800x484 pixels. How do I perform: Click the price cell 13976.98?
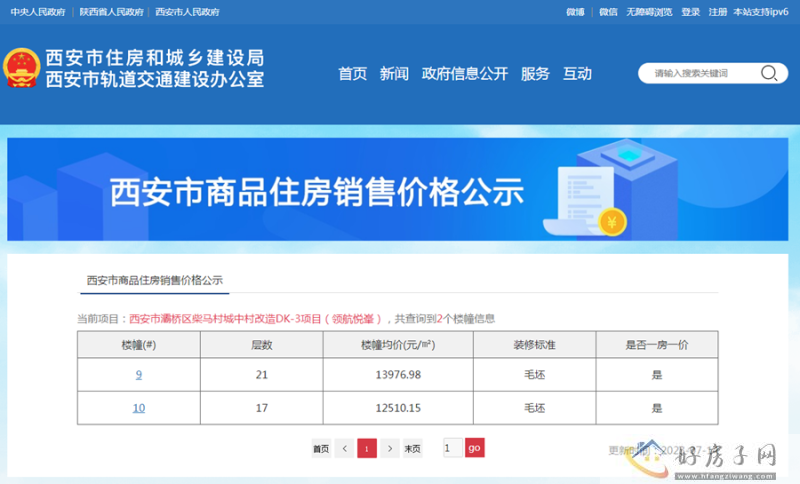(x=398, y=375)
